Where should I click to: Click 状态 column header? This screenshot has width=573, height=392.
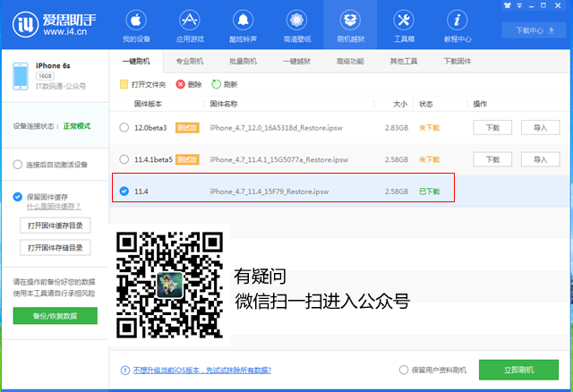click(426, 104)
